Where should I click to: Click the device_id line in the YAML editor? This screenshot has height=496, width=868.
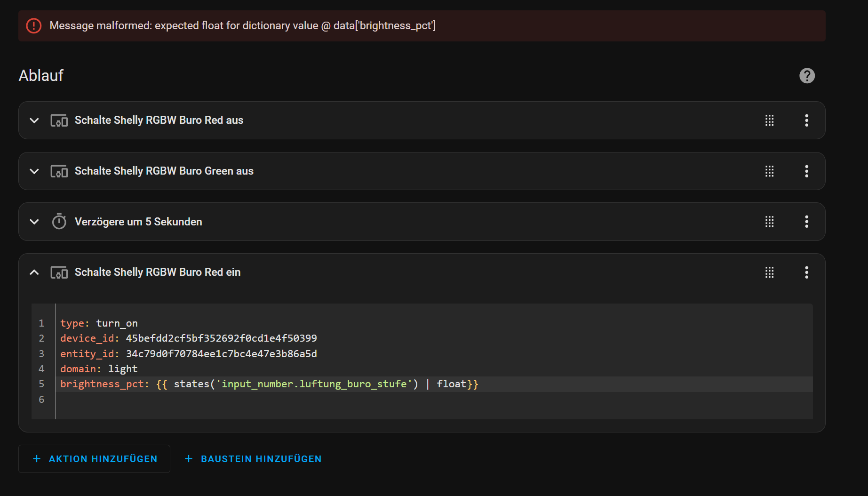pyautogui.click(x=188, y=338)
